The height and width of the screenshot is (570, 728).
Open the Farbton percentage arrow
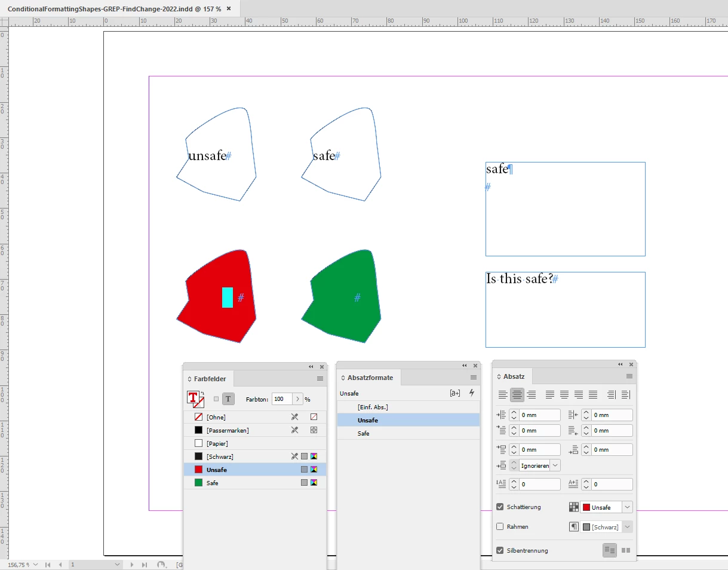(x=297, y=399)
